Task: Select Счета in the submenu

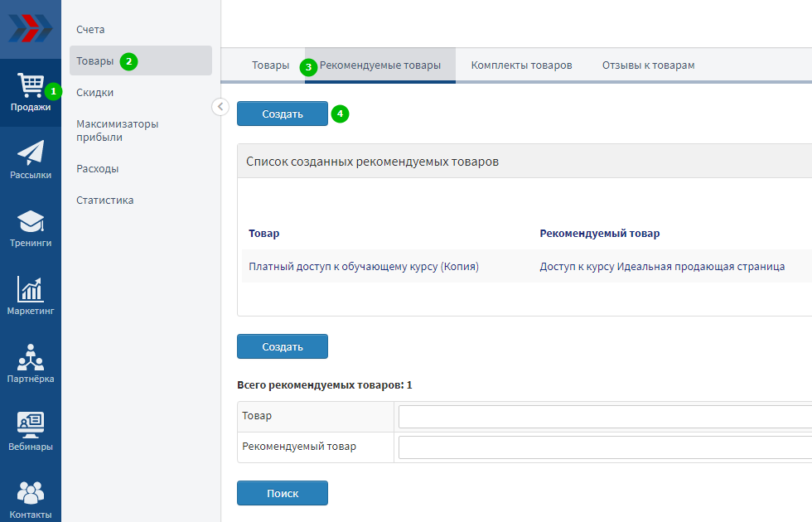Action: click(90, 30)
